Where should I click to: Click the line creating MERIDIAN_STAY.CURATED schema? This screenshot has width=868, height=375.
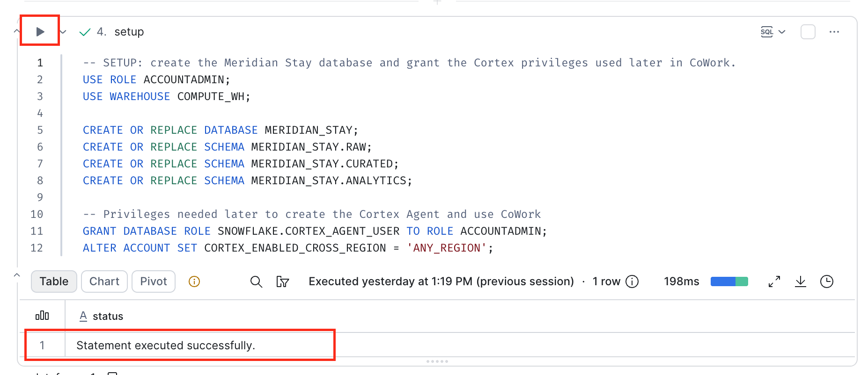(x=241, y=164)
